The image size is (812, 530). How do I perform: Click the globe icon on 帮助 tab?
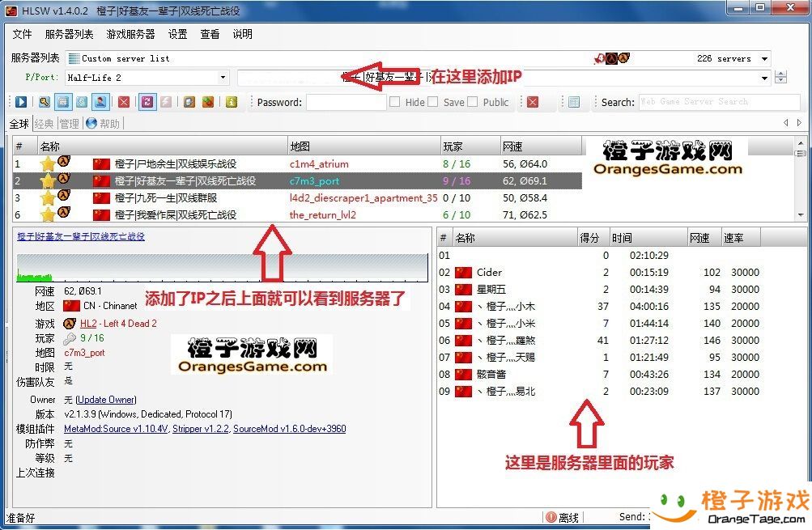(x=91, y=123)
